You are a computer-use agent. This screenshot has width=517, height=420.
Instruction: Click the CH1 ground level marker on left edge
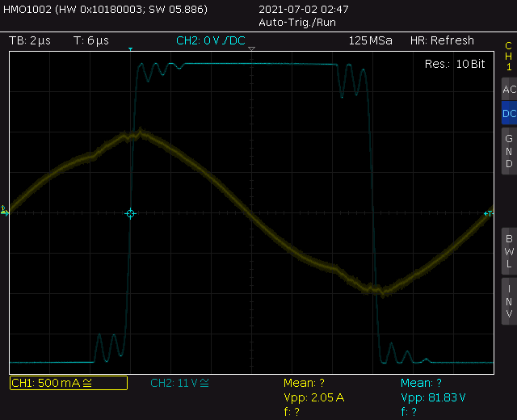[4, 211]
